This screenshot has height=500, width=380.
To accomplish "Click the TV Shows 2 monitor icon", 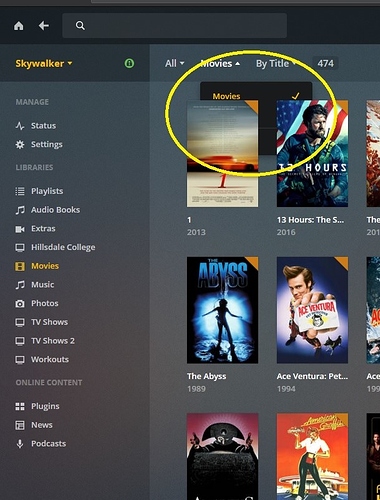I will coord(20,341).
